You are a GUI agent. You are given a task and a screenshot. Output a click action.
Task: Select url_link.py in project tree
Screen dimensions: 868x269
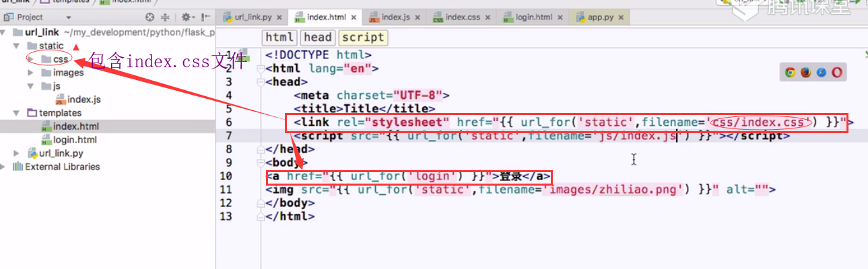[55, 153]
